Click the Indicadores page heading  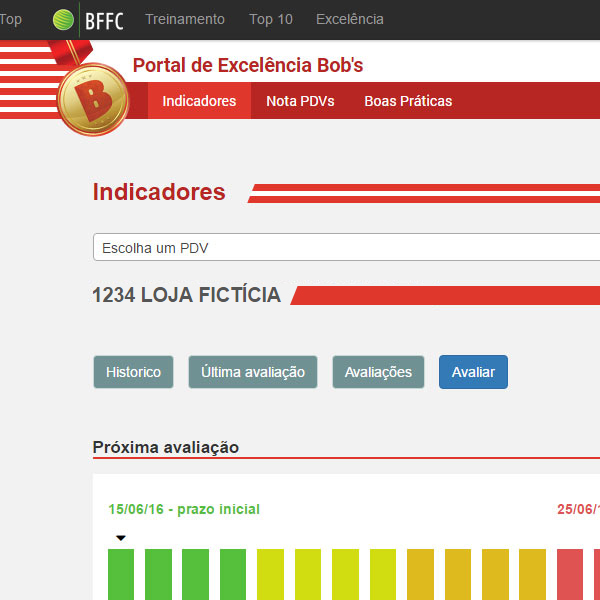[x=159, y=192]
